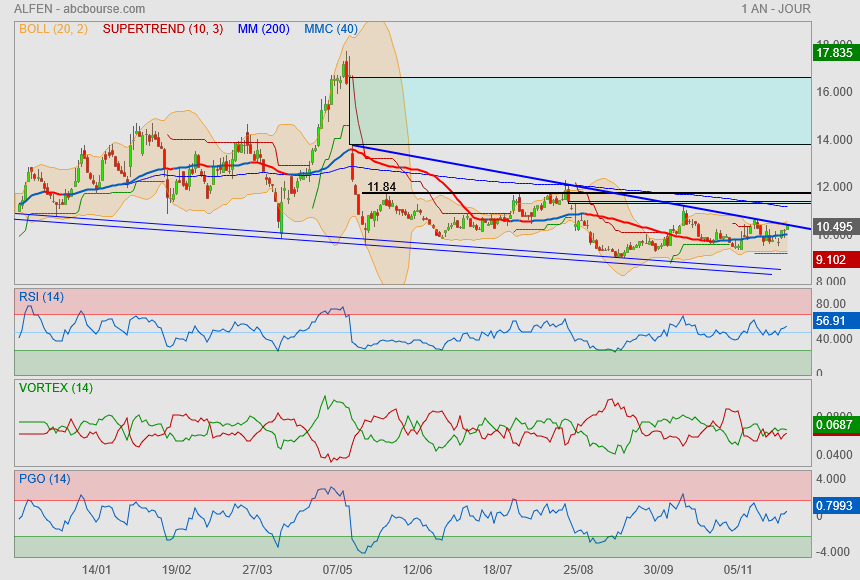Select the MMC (40) legend label
This screenshot has width=860, height=580.
[x=330, y=29]
